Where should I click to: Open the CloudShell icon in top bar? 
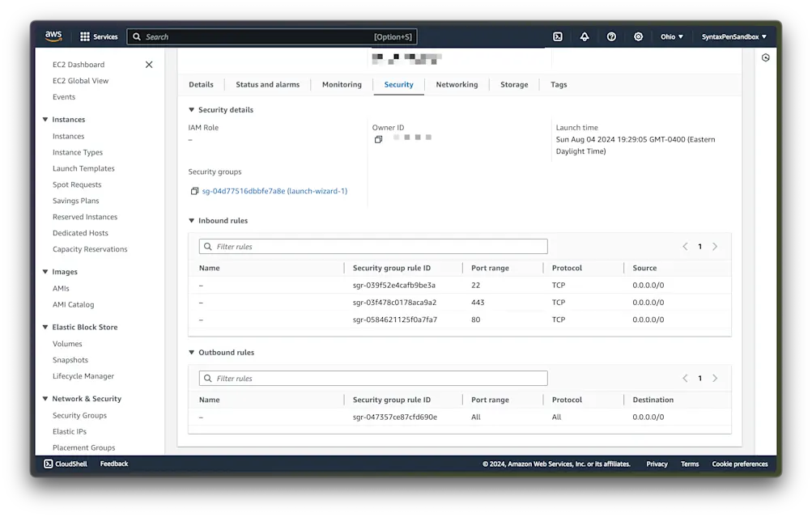coord(558,36)
